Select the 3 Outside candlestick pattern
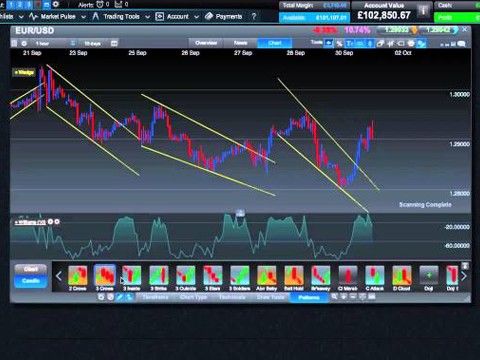The width and height of the screenshot is (480, 360). [186, 278]
